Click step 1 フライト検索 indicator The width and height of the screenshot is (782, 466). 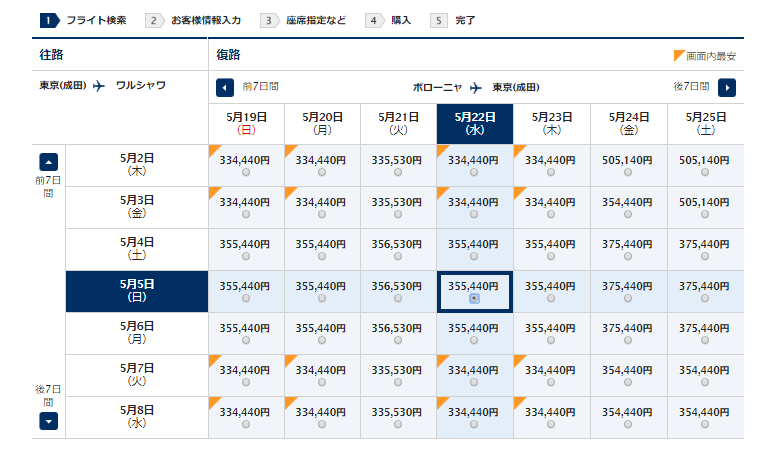(x=83, y=20)
